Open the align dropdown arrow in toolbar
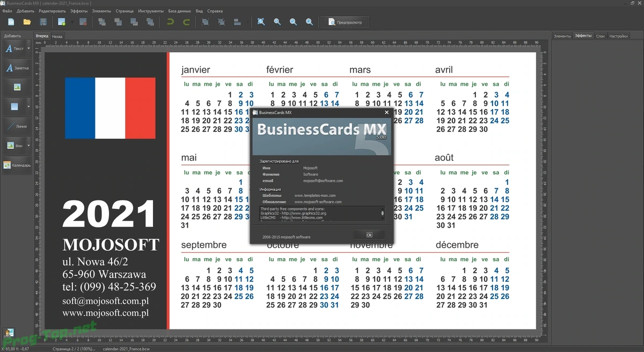644x352 pixels. click(x=247, y=22)
